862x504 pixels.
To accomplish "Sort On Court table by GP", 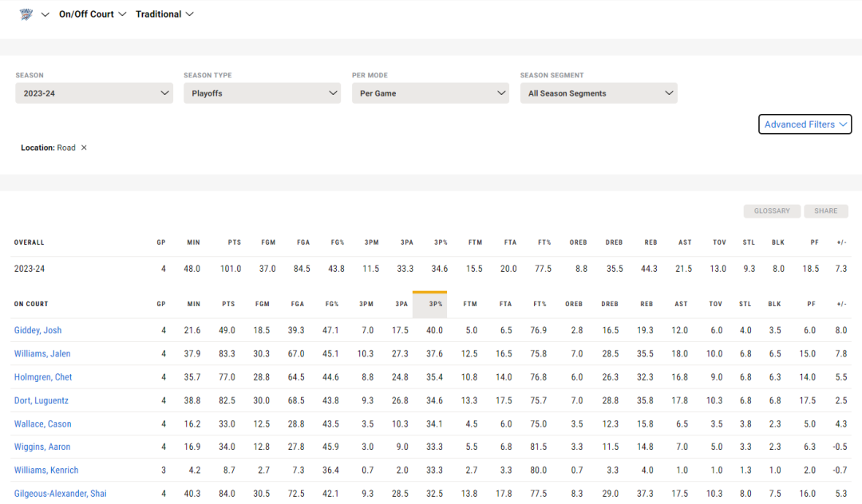I will point(161,304).
